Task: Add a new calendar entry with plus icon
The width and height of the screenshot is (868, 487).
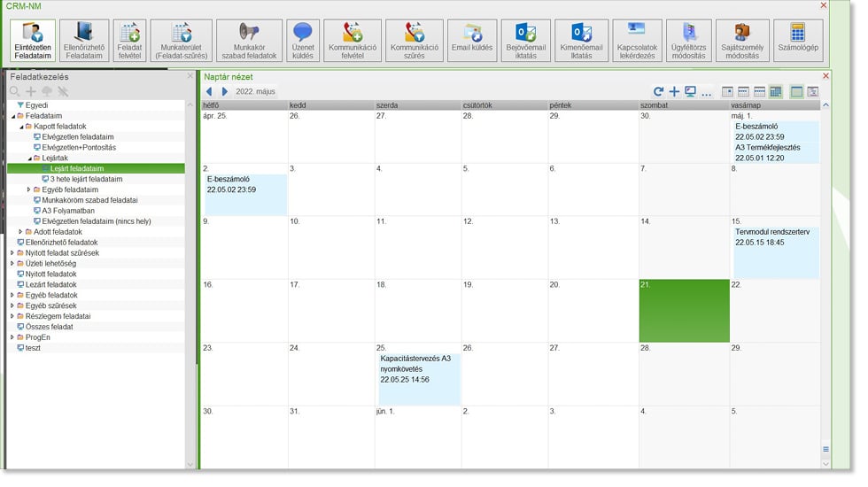Action: [674, 92]
